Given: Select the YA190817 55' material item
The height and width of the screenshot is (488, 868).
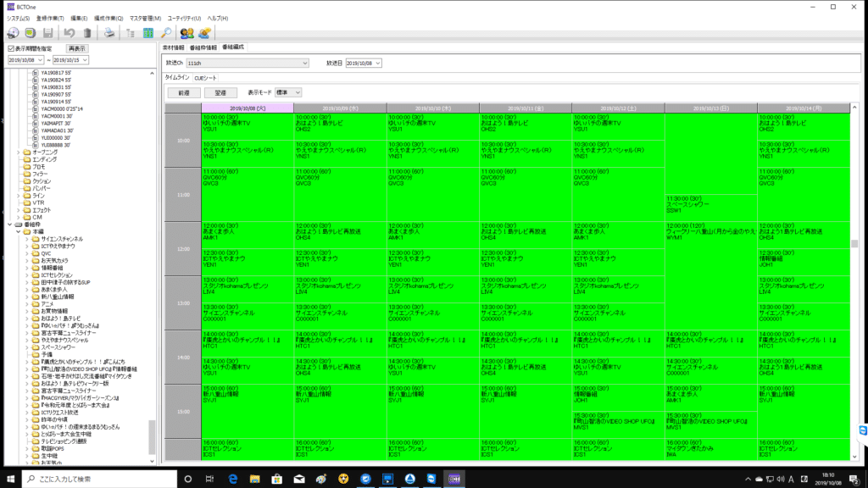Looking at the screenshot, I should (56, 73).
